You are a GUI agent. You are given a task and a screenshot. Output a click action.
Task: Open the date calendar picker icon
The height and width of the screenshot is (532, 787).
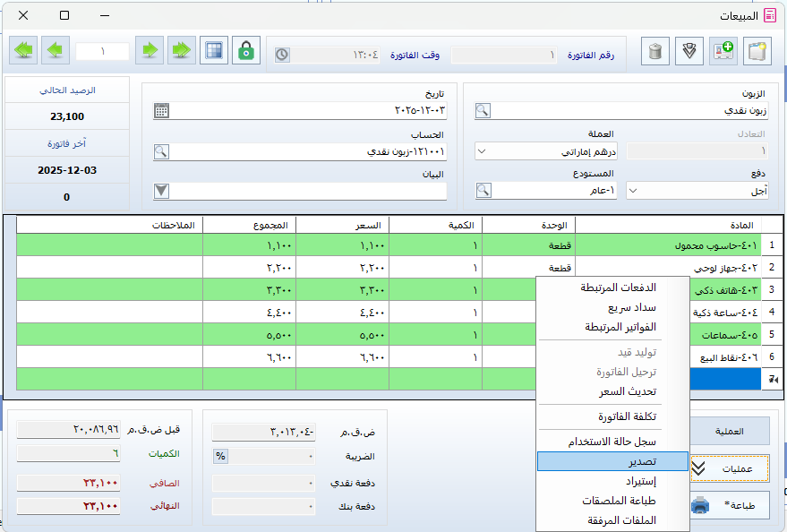click(161, 111)
